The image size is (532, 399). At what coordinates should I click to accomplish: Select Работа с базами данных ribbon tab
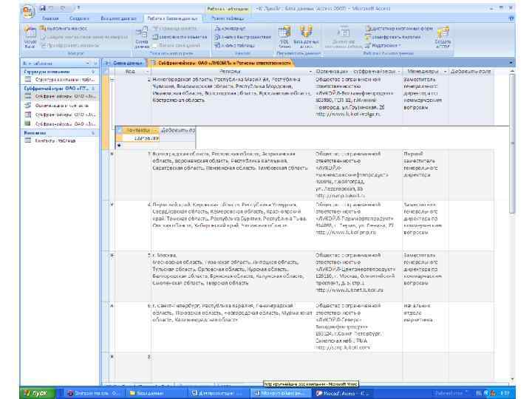coord(172,18)
